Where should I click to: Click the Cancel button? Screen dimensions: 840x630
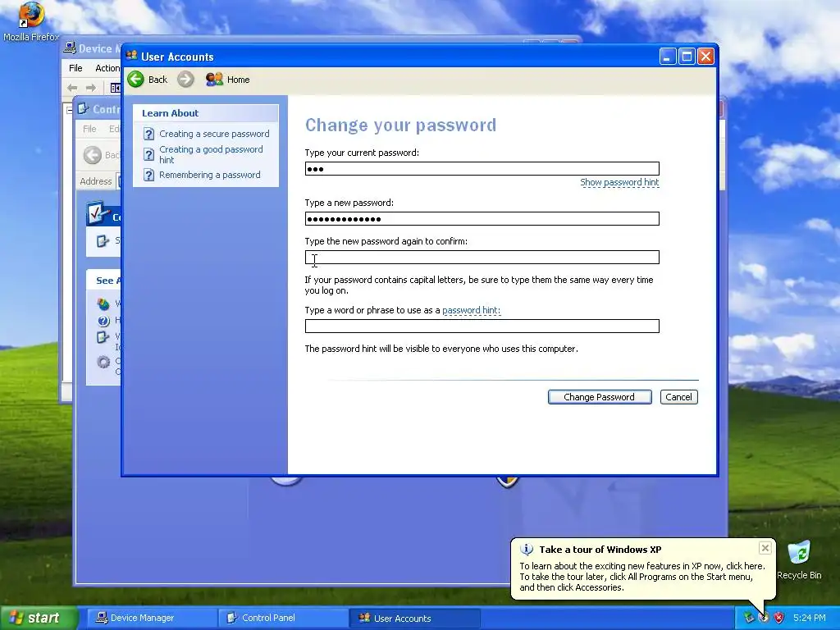[678, 397]
